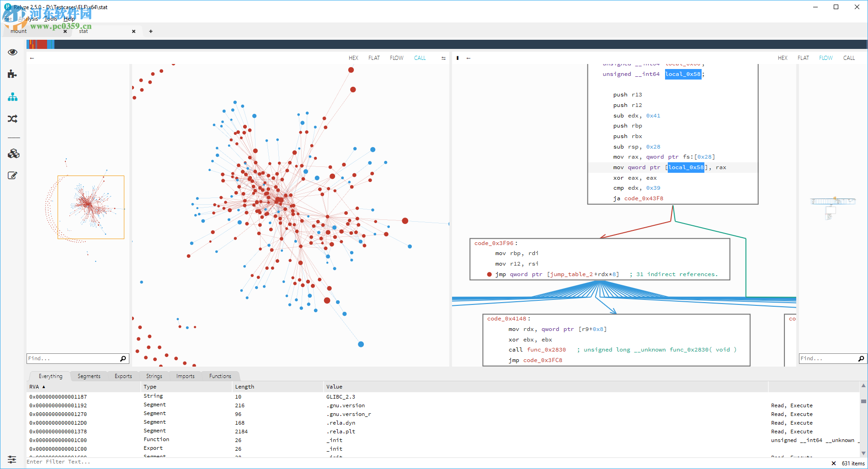Clear the filter with the X icon
868x469 pixels.
[x=834, y=464]
